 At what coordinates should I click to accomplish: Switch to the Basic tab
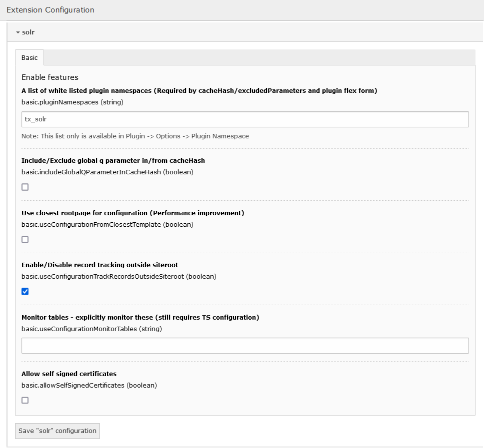coord(29,58)
